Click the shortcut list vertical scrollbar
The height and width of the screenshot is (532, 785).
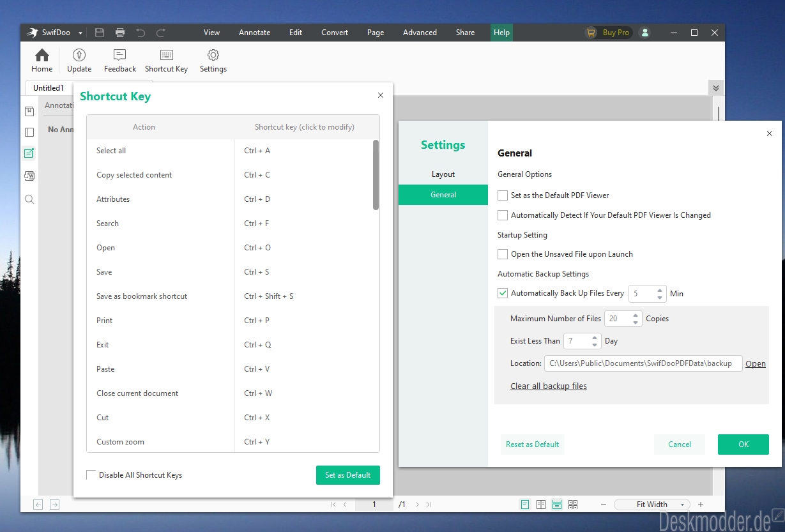pos(376,175)
